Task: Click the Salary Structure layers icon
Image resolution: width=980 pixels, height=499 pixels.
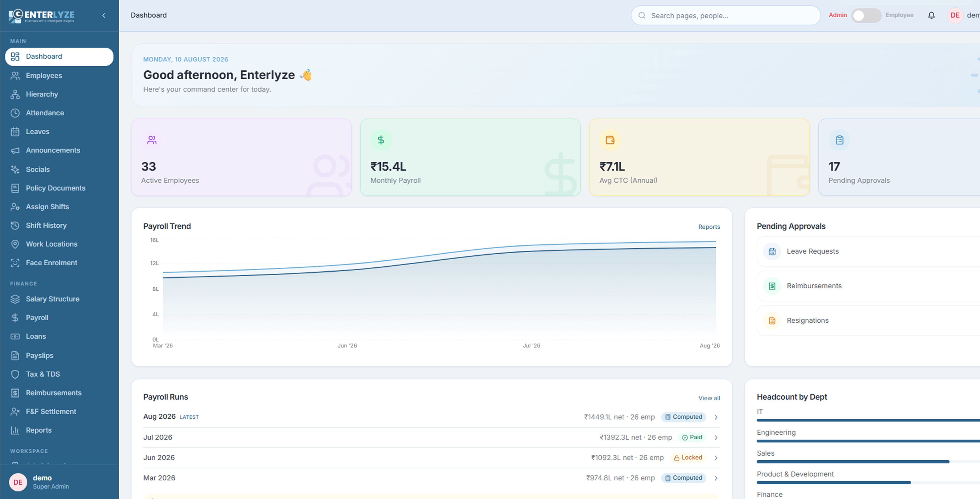Action: click(15, 299)
